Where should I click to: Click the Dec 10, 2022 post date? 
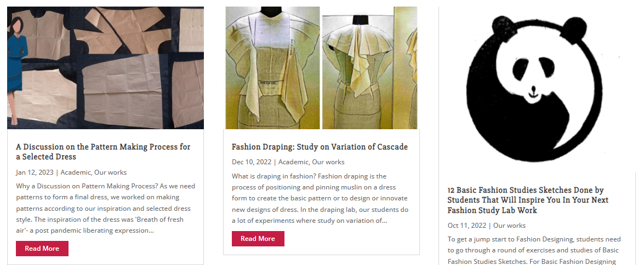pyautogui.click(x=252, y=162)
